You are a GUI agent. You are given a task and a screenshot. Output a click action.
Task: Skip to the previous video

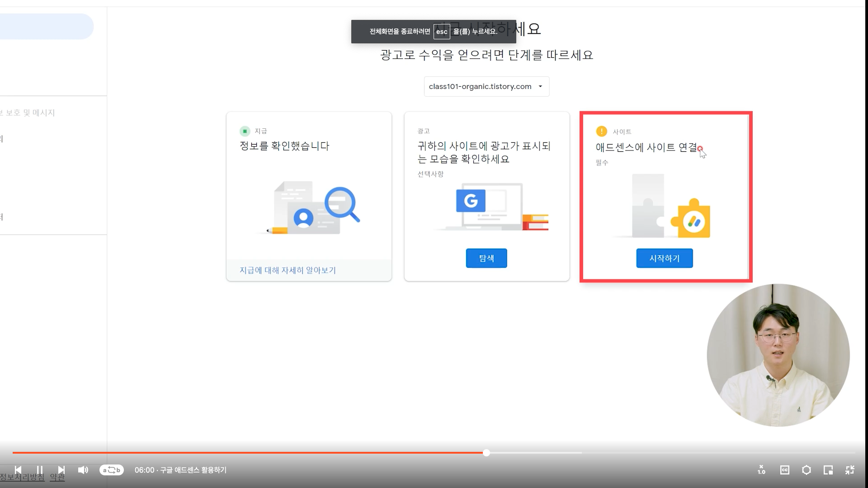click(x=18, y=470)
